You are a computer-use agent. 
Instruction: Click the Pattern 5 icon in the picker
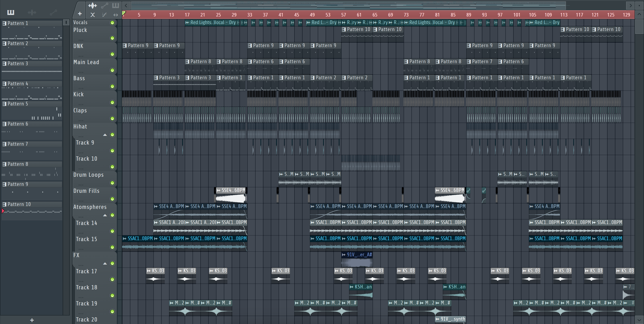[x=4, y=104]
